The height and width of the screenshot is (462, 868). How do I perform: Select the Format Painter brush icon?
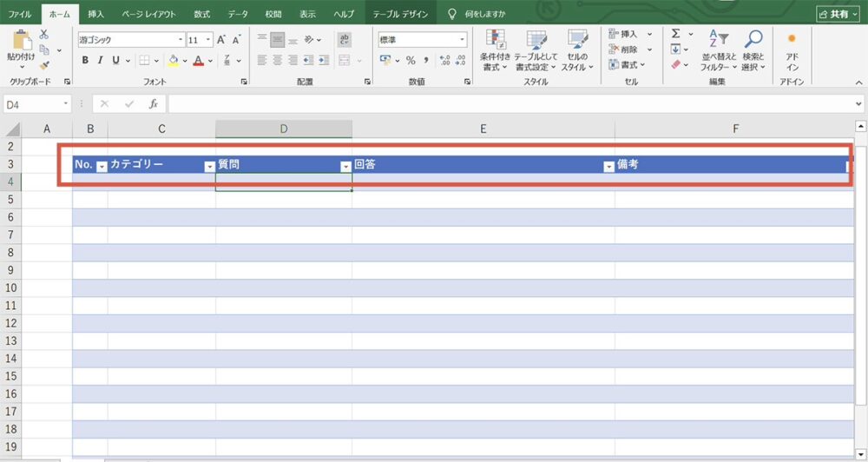point(44,65)
